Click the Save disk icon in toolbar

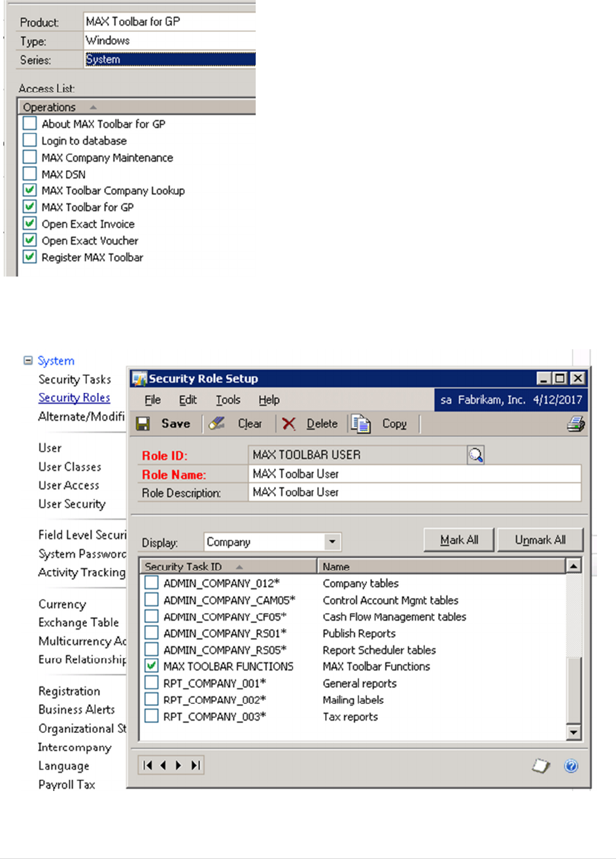tap(143, 424)
